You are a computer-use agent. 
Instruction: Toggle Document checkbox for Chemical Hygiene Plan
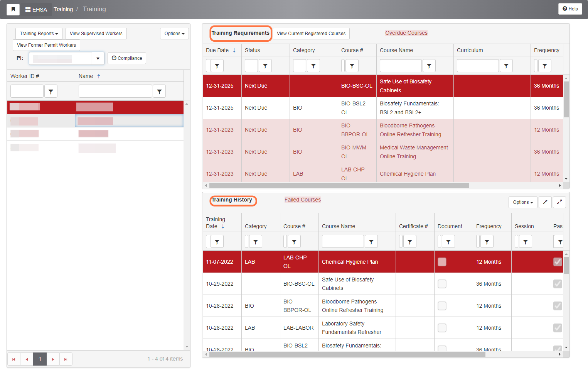(442, 262)
